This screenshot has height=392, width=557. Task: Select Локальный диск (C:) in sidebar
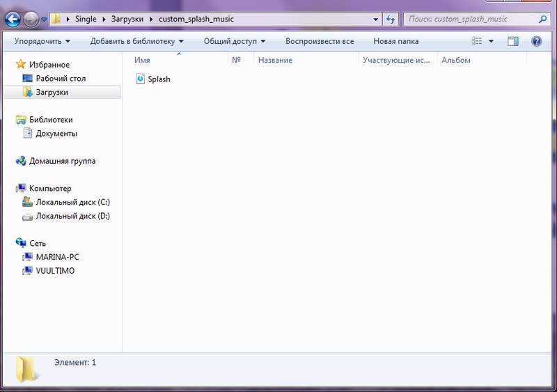point(72,202)
